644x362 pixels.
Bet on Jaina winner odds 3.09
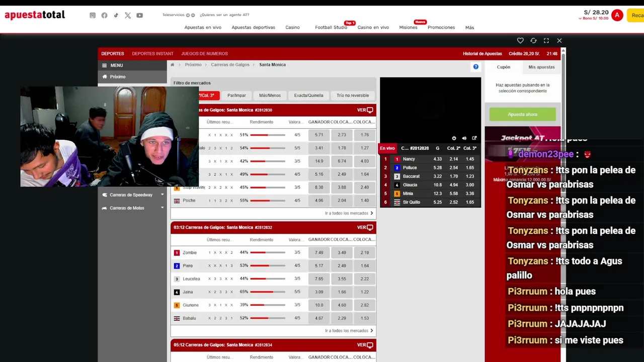(319, 292)
